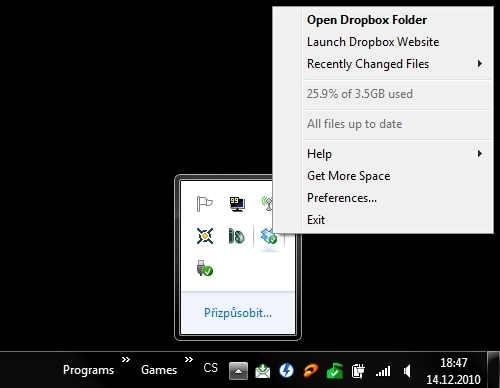500x388 pixels.
Task: Click the Action Center flag tray icon
Action: (204, 203)
